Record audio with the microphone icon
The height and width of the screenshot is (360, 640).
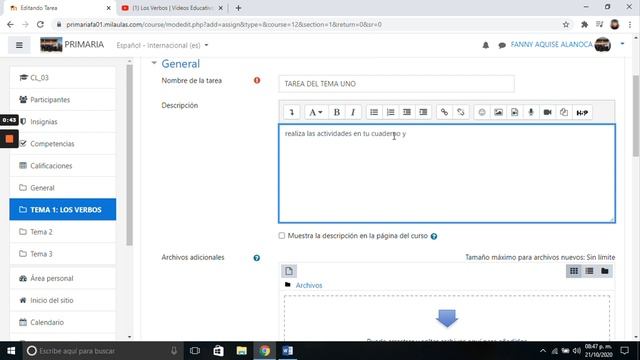tap(531, 112)
